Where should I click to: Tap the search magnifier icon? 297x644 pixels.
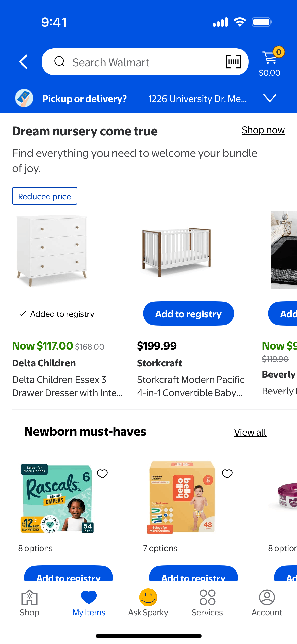click(x=59, y=61)
